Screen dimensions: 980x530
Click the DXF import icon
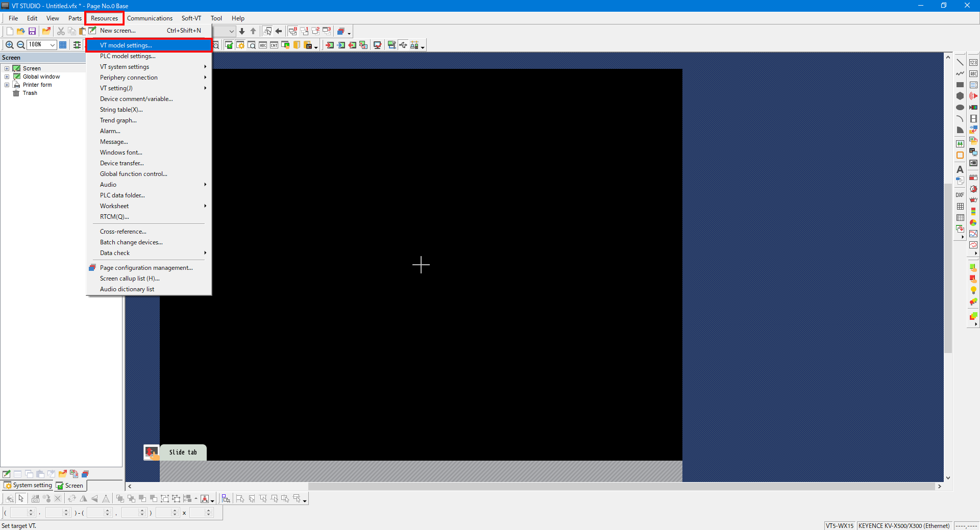pyautogui.click(x=960, y=195)
